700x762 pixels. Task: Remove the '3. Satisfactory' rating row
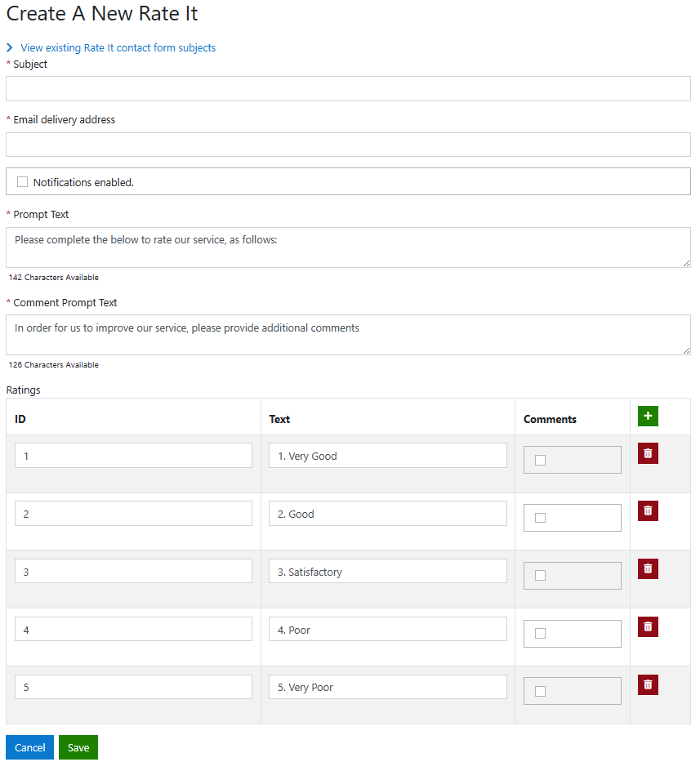[x=648, y=568]
